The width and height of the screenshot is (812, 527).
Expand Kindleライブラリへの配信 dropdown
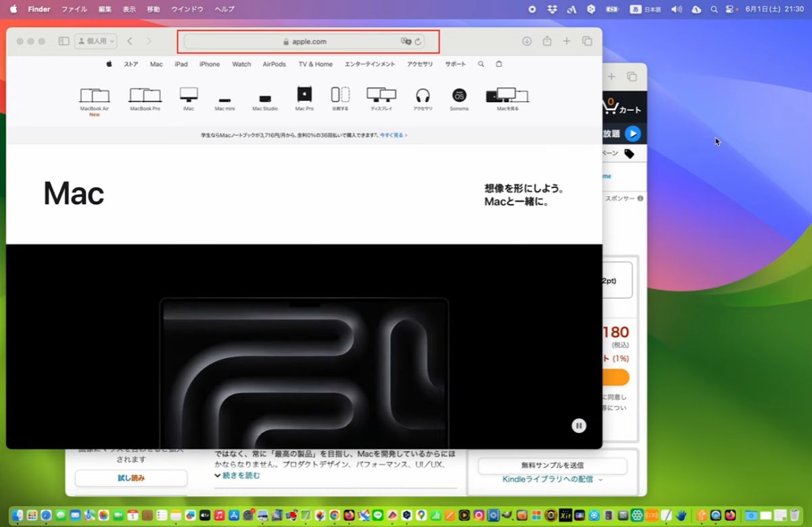coord(552,479)
